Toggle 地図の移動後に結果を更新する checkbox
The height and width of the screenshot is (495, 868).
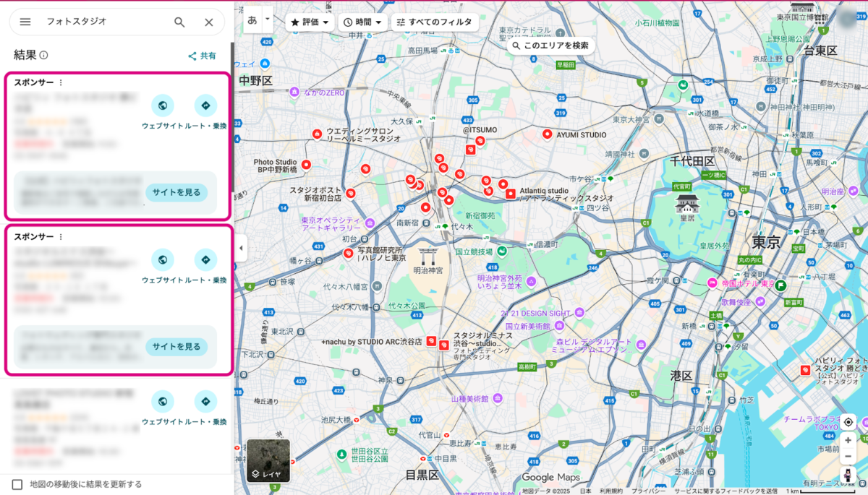(x=17, y=484)
